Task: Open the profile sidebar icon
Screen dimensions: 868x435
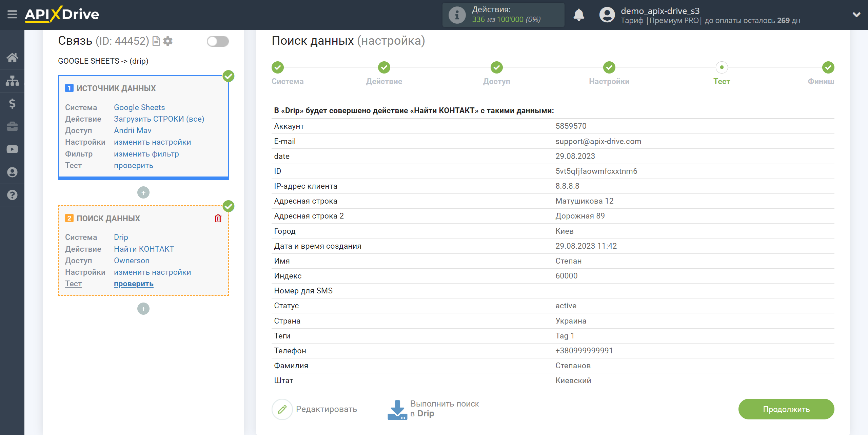Action: pyautogui.click(x=12, y=172)
